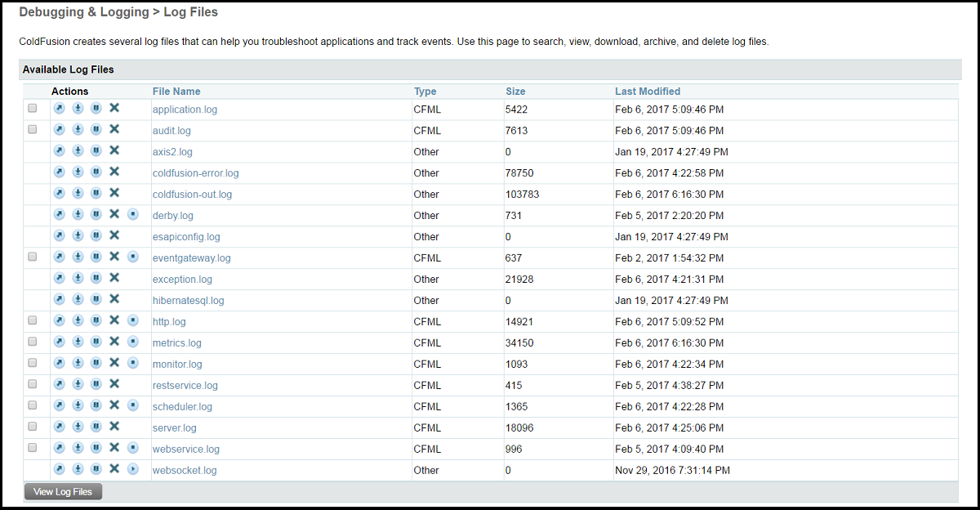Download the coldfusion-out.log file

(78, 193)
